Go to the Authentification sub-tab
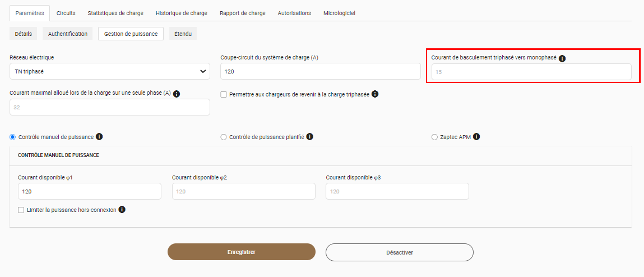Screen dimensions: 644x277 point(67,34)
